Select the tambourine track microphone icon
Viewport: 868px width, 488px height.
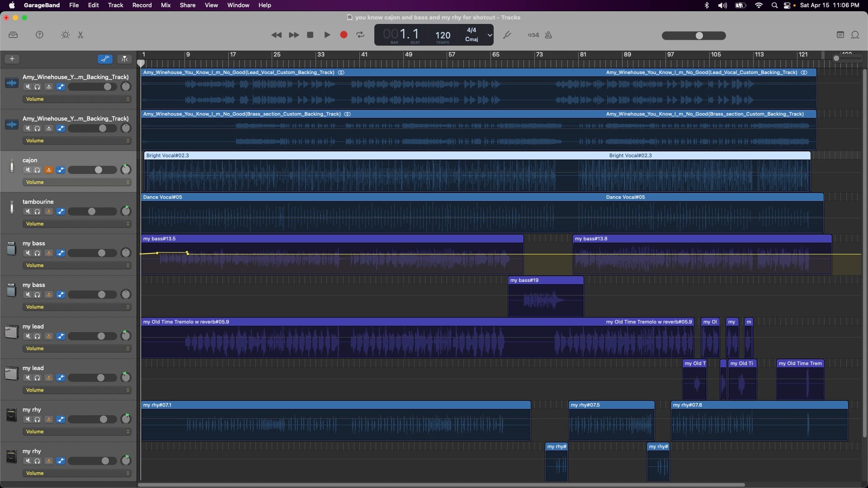click(11, 208)
